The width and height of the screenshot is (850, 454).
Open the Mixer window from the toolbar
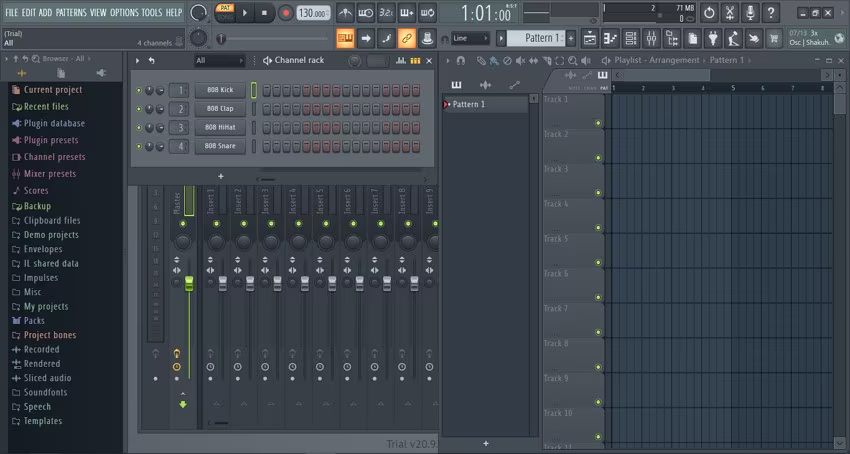[652, 38]
